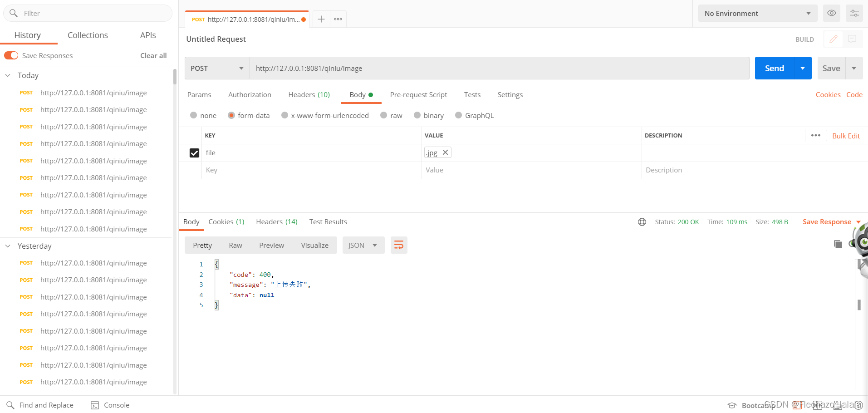868x413 pixels.
Task: Open the Headers (10) request tab
Action: 309,94
